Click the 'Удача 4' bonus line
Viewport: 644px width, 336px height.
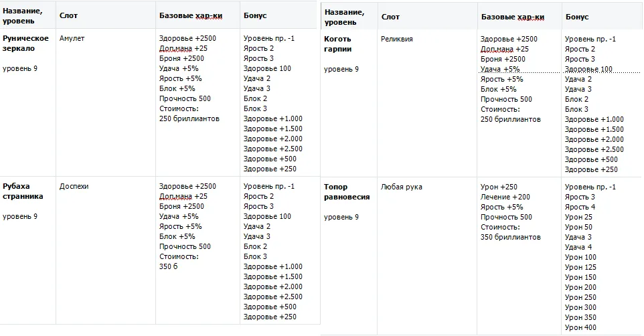[x=578, y=248]
